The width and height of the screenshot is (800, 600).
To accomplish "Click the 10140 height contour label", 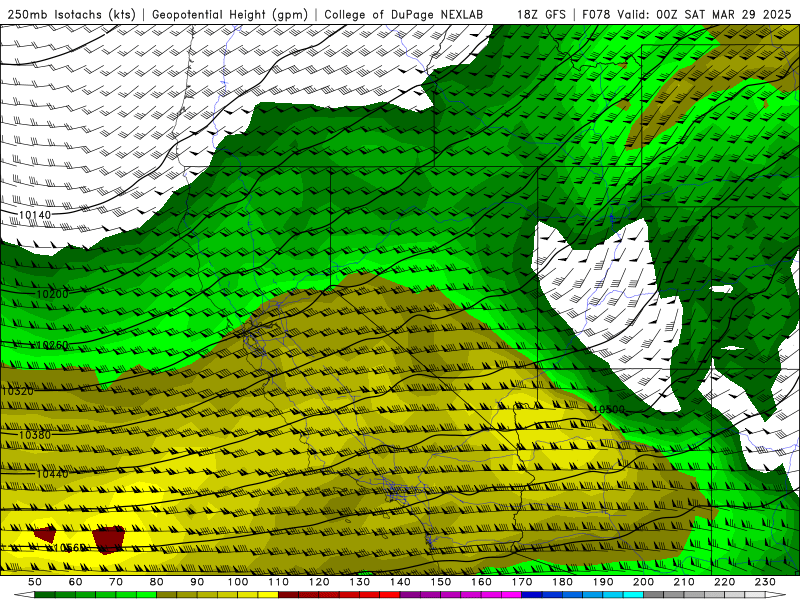I will tap(35, 215).
